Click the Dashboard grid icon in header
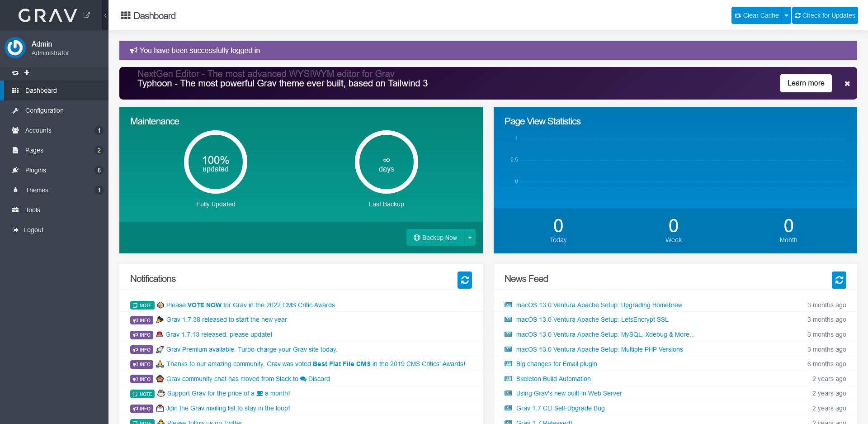The width and height of the screenshot is (868, 424). coord(126,15)
